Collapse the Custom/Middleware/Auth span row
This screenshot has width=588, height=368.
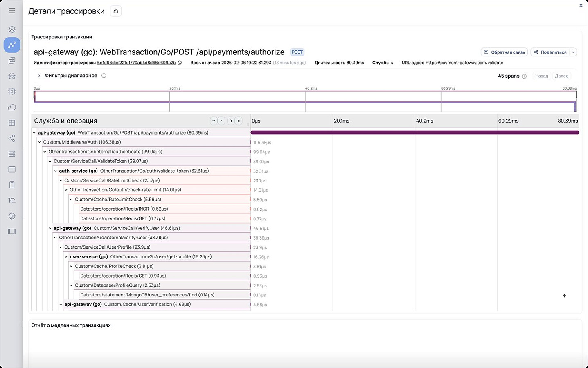[x=40, y=142]
